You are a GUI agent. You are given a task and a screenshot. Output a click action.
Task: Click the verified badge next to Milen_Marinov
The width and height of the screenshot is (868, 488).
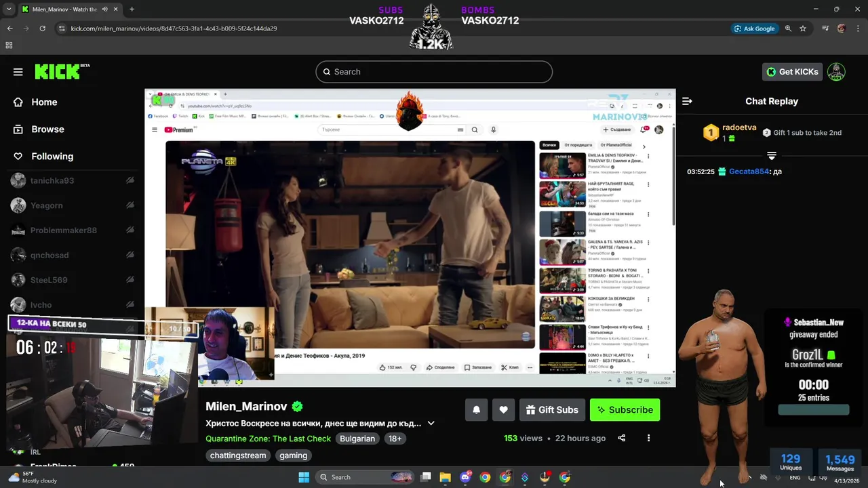tap(297, 407)
